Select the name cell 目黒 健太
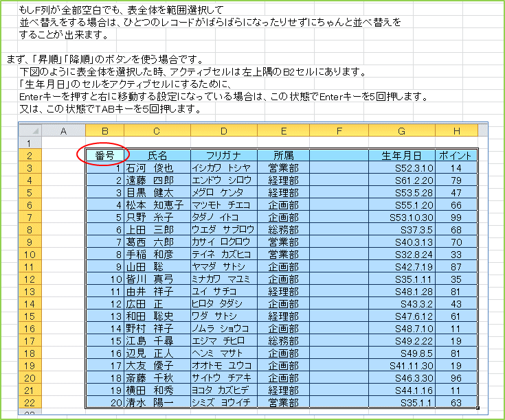 tap(157, 192)
